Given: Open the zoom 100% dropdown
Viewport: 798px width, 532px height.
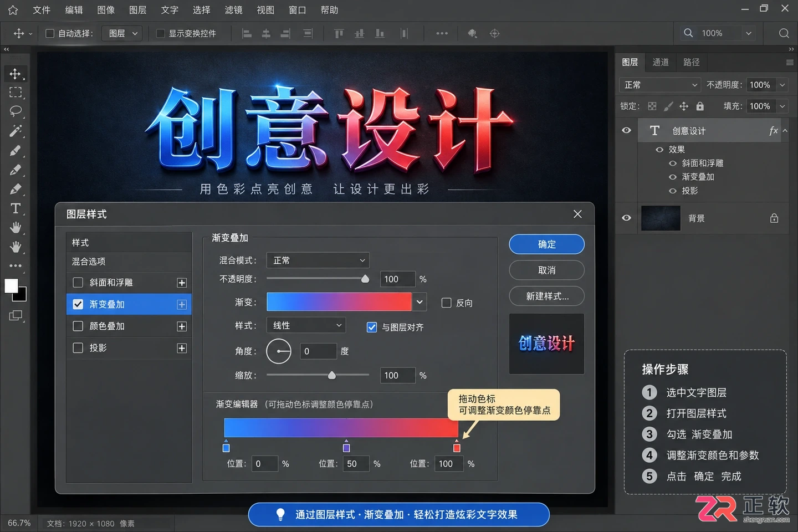Looking at the screenshot, I should pyautogui.click(x=749, y=33).
